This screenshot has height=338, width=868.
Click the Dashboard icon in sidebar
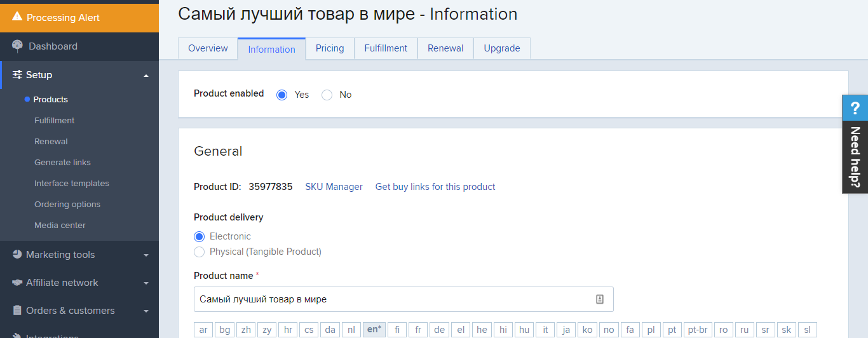pyautogui.click(x=17, y=46)
